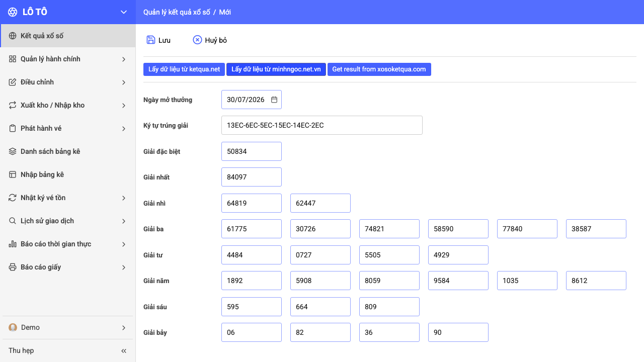Collapse sidebar with Thu hẹp double-chevron

[124, 351]
